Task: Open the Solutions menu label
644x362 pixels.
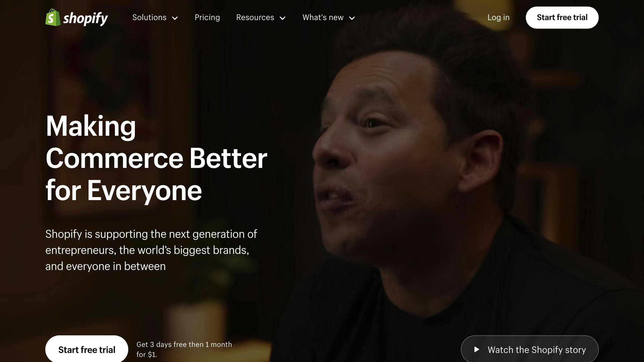Action: point(149,17)
